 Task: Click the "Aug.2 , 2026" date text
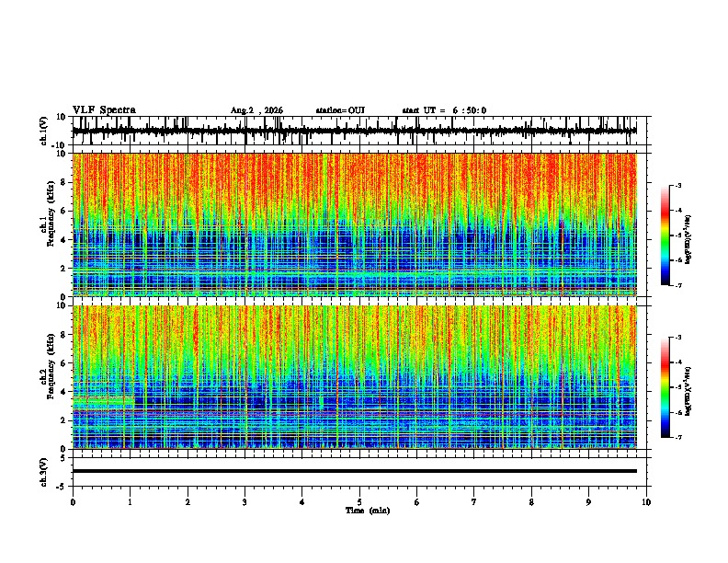(256, 110)
